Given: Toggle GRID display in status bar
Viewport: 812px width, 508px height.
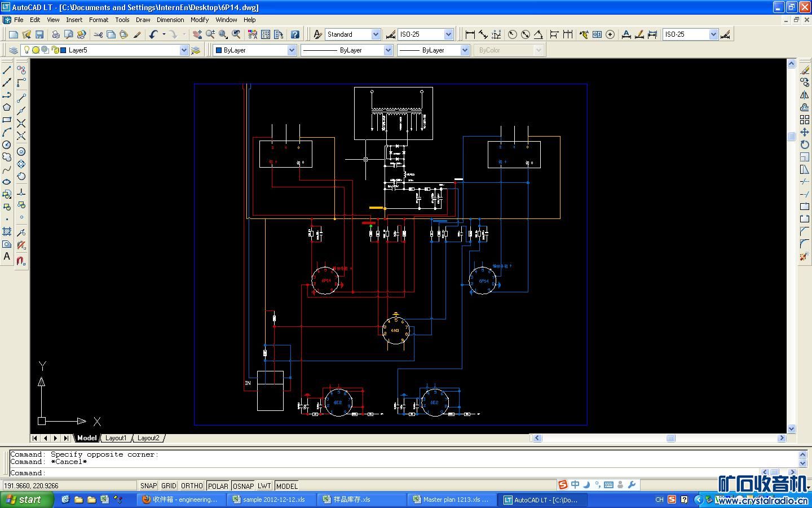Looking at the screenshot, I should point(169,485).
